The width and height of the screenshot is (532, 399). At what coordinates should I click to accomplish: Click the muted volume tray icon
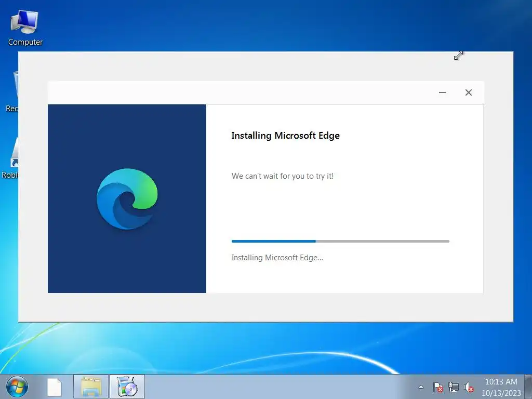tap(469, 387)
